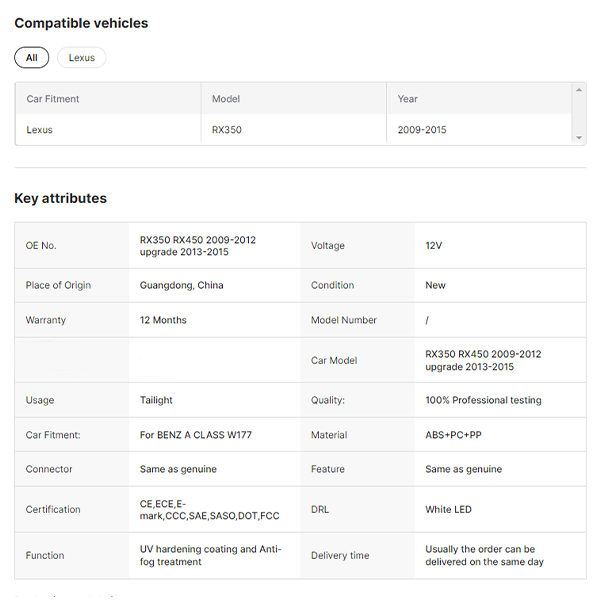Click the 2009-2015 year cell
This screenshot has width=600, height=600.
pyautogui.click(x=422, y=130)
